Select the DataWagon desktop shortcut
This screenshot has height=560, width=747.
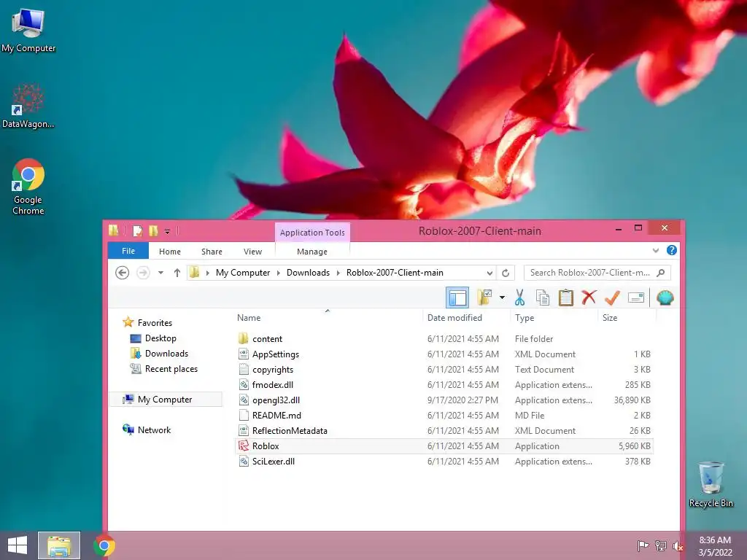pyautogui.click(x=28, y=106)
